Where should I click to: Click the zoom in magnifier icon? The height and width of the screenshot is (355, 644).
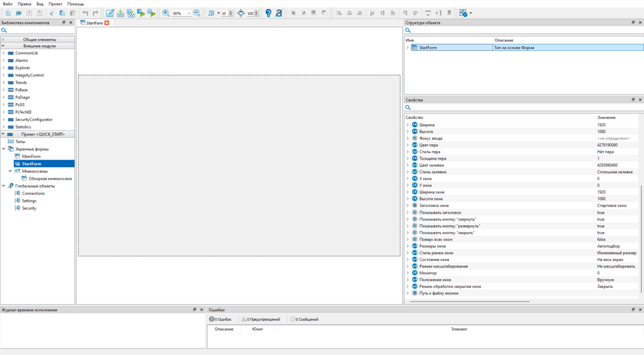point(166,13)
